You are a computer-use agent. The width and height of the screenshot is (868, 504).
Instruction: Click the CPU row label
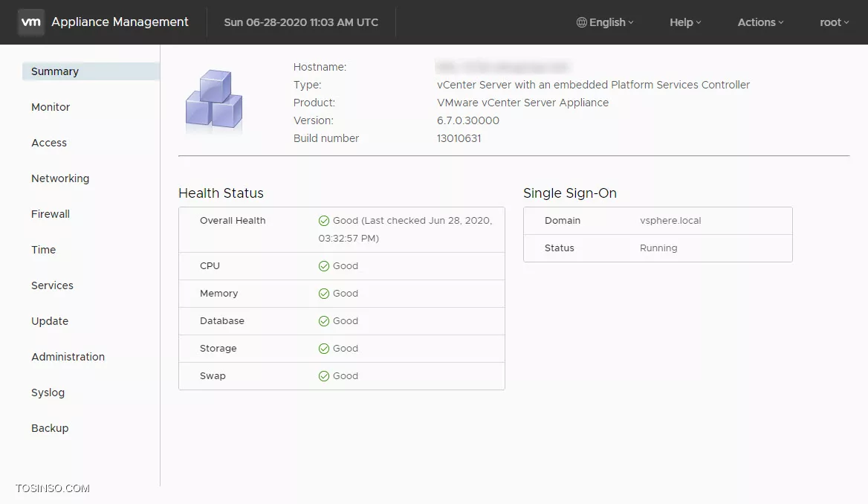(210, 266)
